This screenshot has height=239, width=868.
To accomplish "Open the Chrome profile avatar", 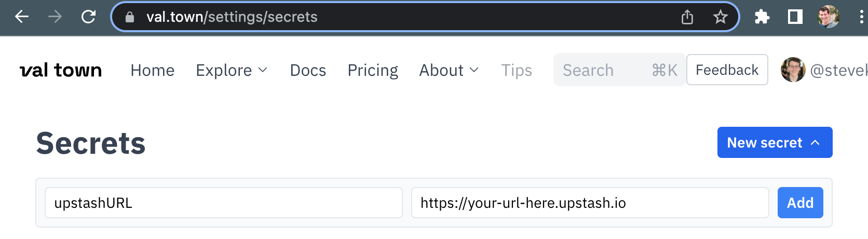I will [829, 17].
